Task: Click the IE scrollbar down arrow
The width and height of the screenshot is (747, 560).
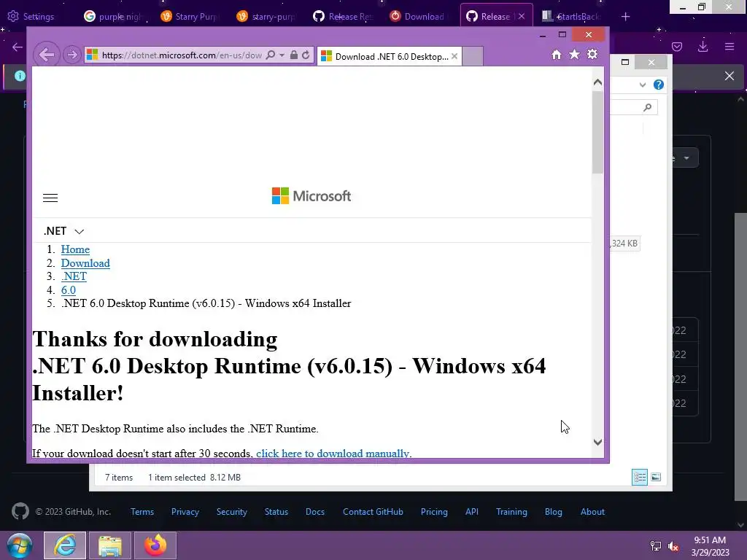Action: [597, 443]
